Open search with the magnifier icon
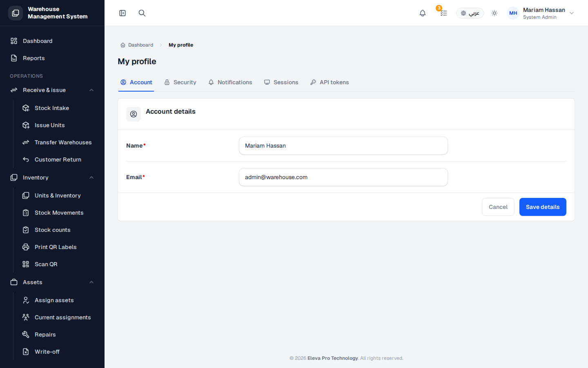588x368 pixels. [142, 13]
